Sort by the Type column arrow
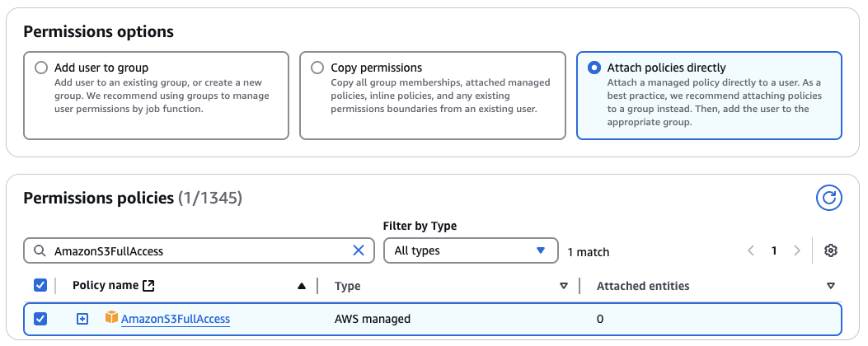 (x=564, y=286)
